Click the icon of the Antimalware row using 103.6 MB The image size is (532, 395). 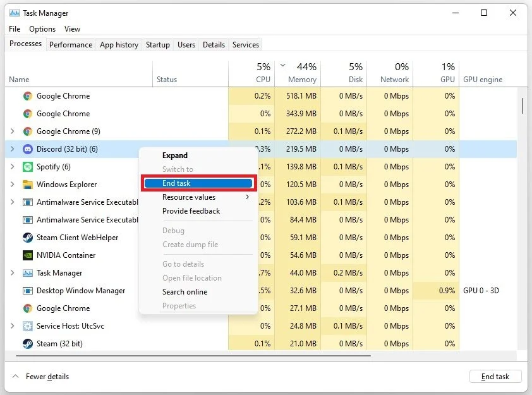[27, 202]
